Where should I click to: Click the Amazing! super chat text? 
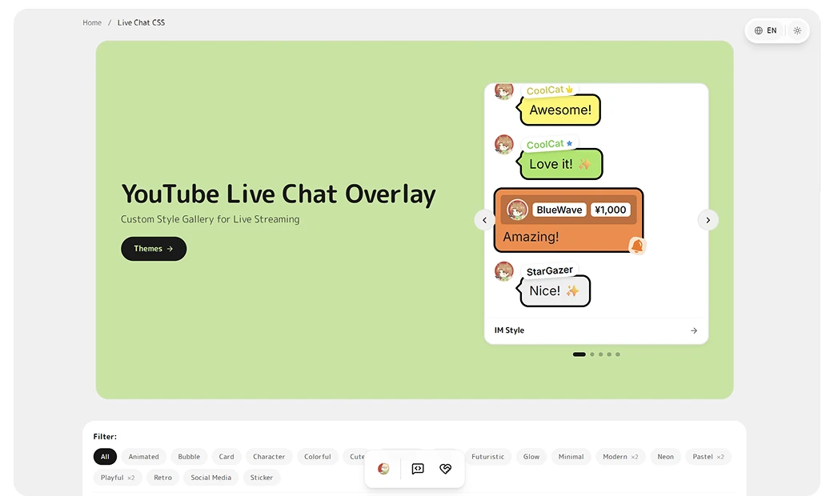(x=531, y=237)
